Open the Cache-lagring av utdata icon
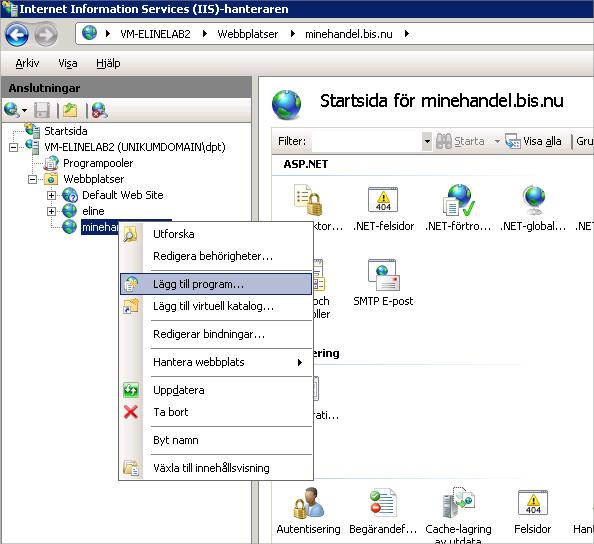This screenshot has width=594, height=544. click(x=458, y=503)
